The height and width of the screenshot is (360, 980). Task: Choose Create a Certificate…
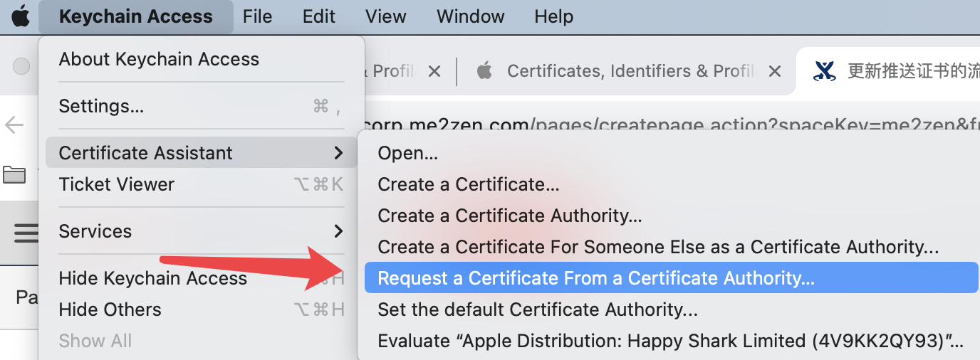tap(468, 184)
